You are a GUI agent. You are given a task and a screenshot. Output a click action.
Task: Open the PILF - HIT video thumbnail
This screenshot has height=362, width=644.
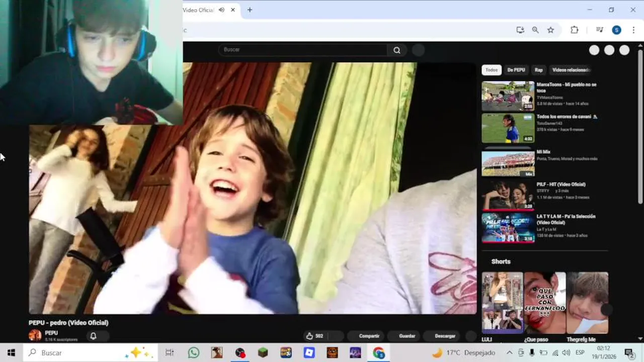(x=508, y=196)
